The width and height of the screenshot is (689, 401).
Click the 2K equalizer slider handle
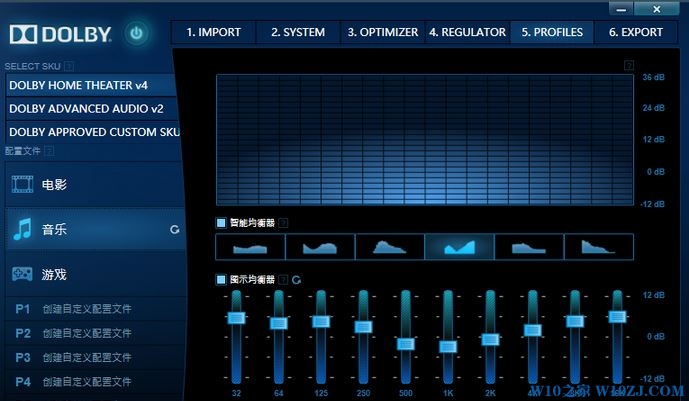coord(490,339)
